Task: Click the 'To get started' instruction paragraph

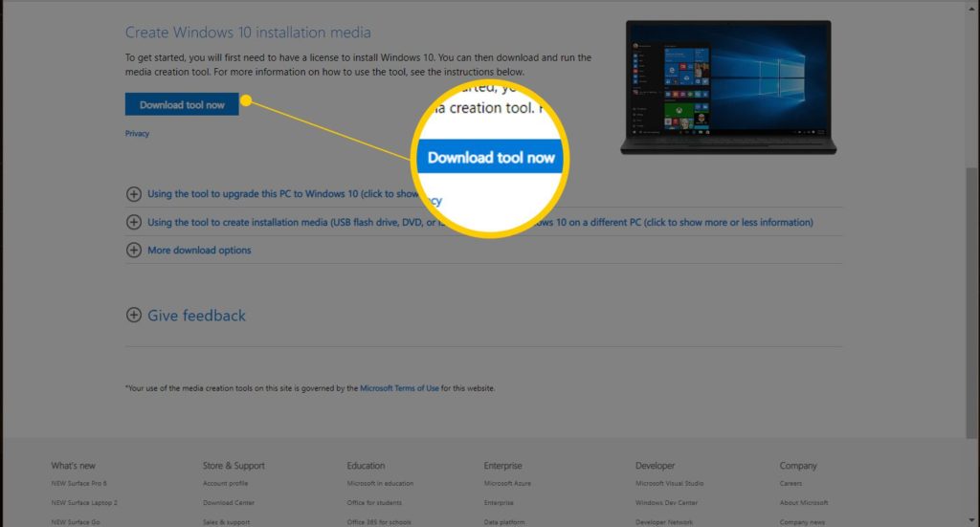Action: pyautogui.click(x=358, y=64)
